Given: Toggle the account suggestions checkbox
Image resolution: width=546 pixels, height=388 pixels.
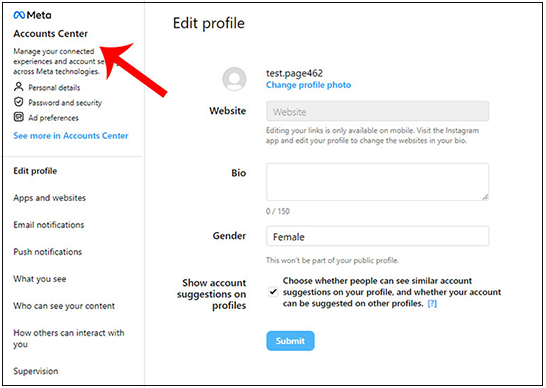Looking at the screenshot, I should [273, 292].
